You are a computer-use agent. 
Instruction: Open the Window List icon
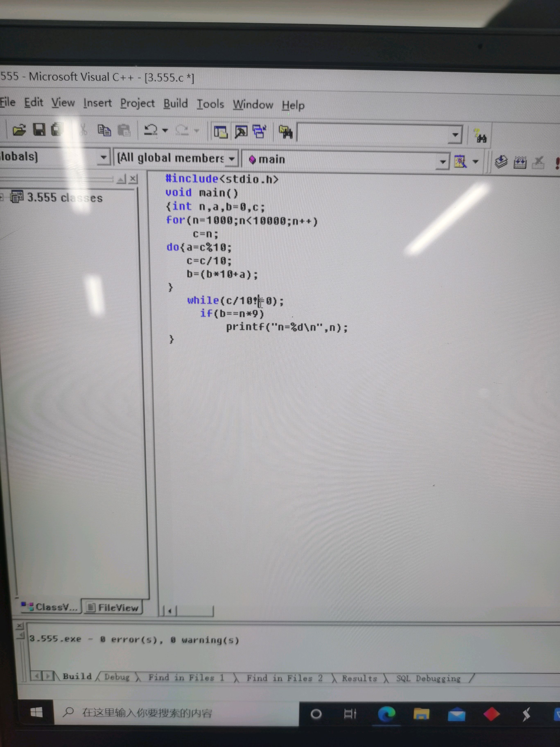260,132
